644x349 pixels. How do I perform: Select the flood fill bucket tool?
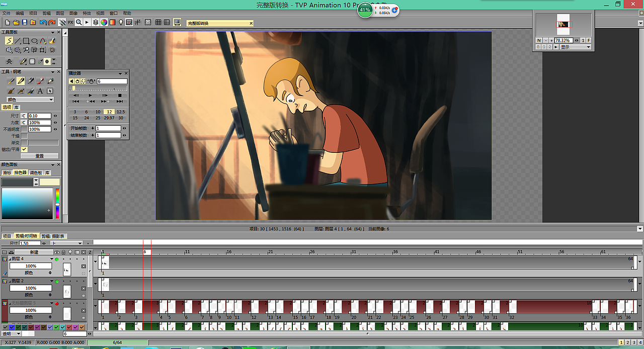(x=52, y=41)
